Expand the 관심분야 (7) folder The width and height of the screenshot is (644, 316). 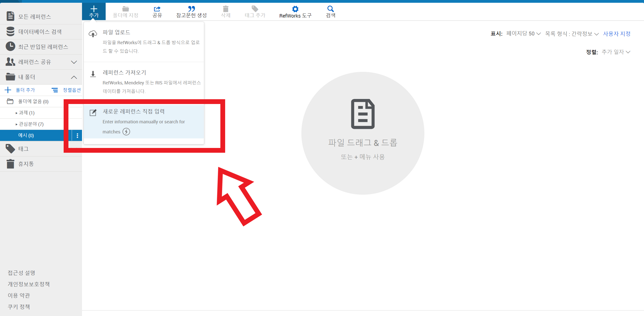(x=17, y=124)
